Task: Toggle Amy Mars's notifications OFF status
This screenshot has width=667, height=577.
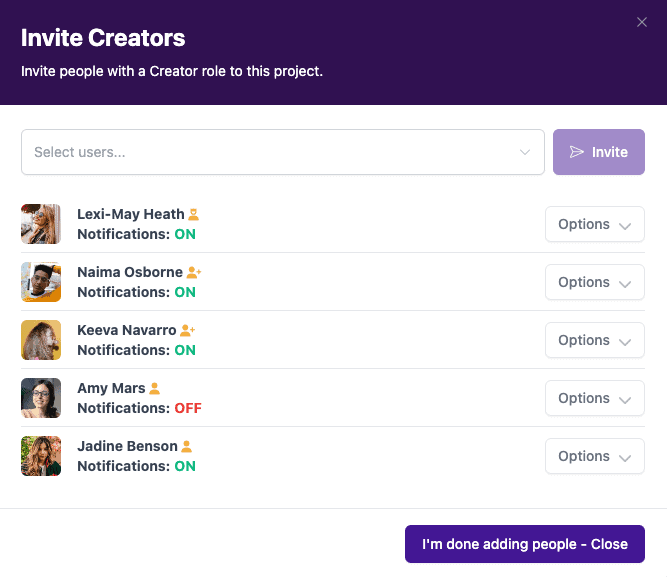Action: tap(188, 408)
